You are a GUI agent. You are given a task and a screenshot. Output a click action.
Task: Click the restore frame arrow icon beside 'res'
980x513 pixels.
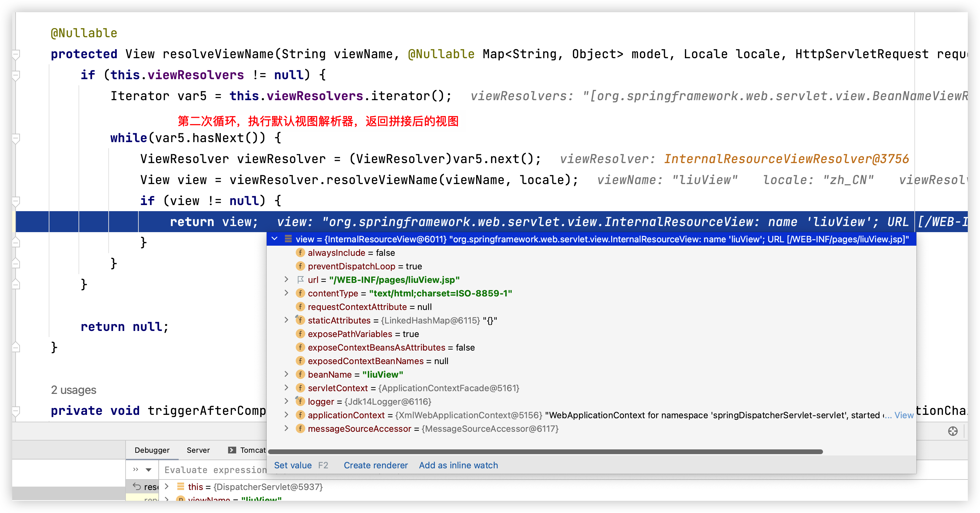click(137, 486)
